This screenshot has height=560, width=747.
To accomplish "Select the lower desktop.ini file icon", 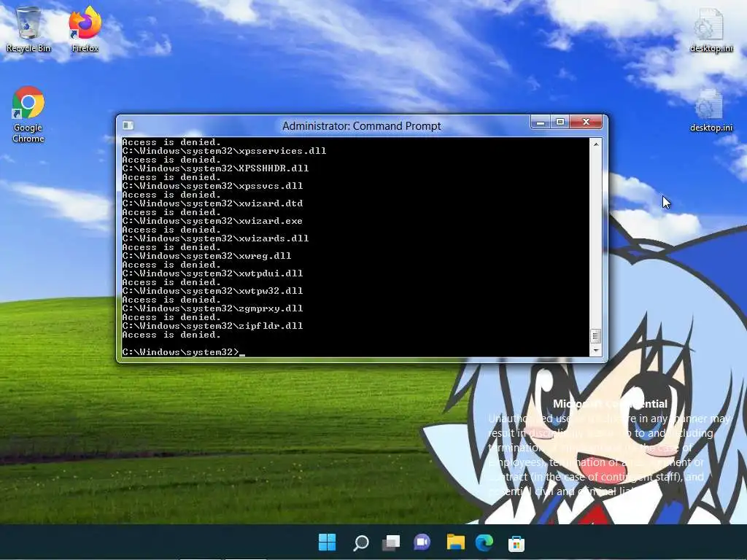I will [x=711, y=111].
